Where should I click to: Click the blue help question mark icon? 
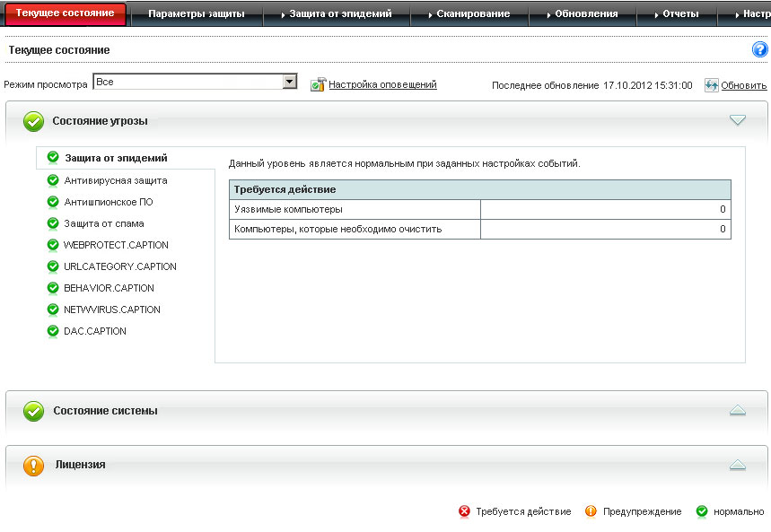pyautogui.click(x=759, y=50)
